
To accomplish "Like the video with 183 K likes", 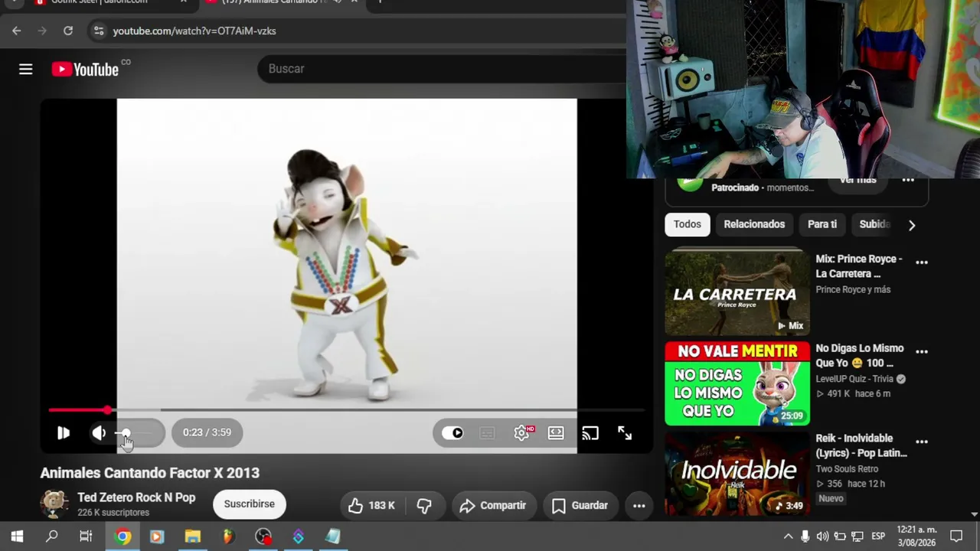I will pos(371,505).
